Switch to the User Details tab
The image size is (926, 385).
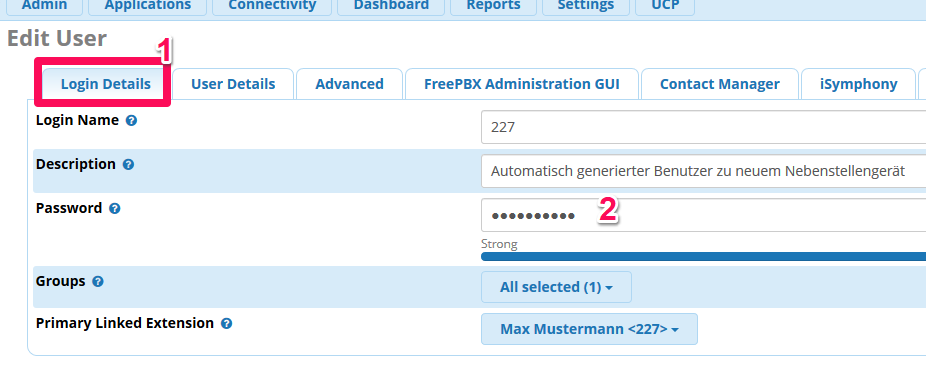[x=233, y=84]
